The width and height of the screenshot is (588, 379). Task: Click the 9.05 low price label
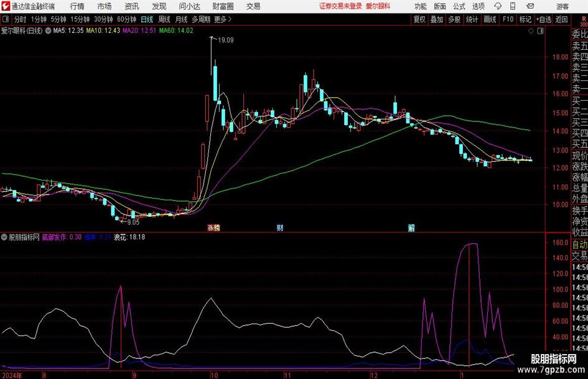coord(133,222)
